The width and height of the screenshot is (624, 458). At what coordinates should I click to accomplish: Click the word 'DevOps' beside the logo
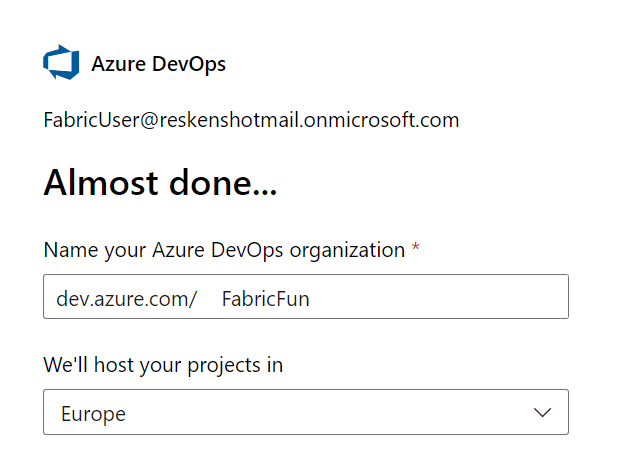(189, 64)
